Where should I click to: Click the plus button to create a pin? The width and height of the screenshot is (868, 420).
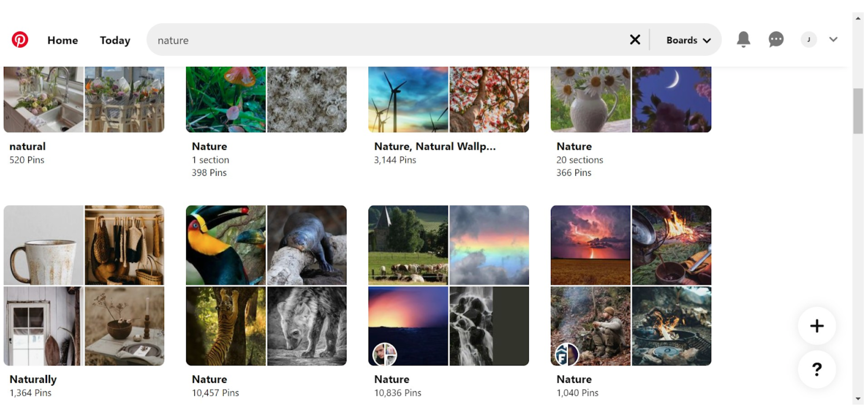(817, 326)
